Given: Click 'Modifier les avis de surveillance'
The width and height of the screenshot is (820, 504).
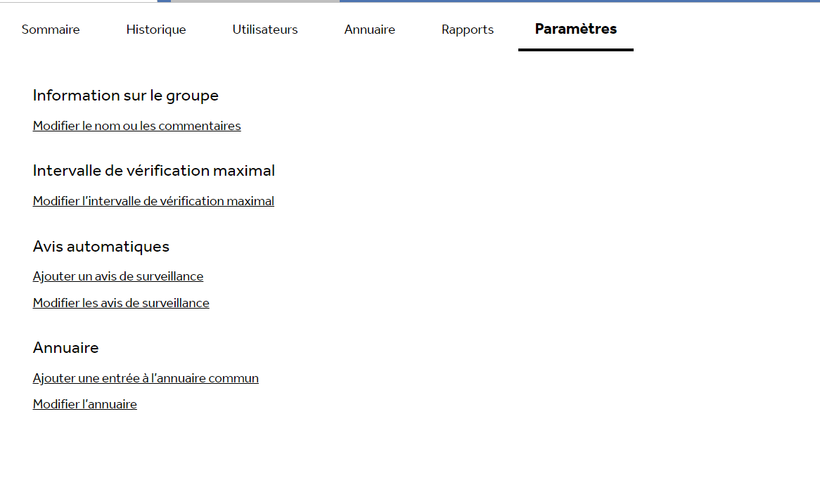Looking at the screenshot, I should click(120, 303).
